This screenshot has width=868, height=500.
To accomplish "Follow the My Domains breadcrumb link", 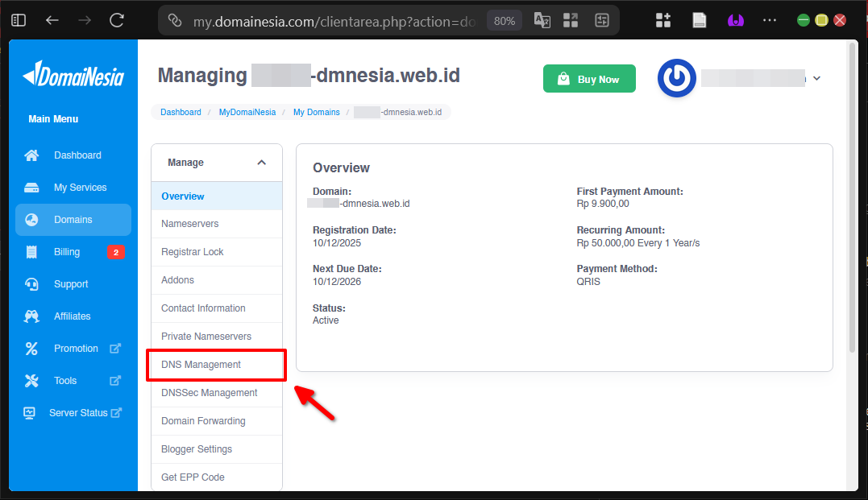I will click(316, 112).
